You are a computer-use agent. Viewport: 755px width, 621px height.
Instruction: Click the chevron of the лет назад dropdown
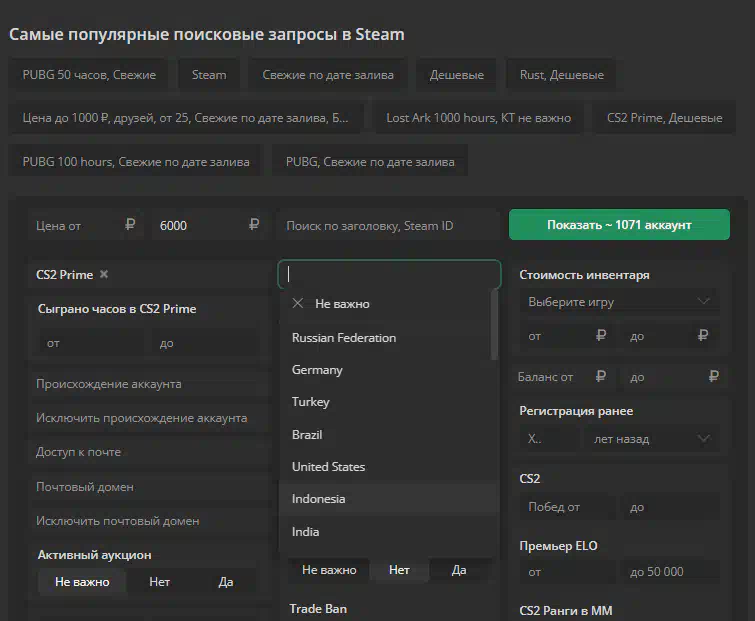pyautogui.click(x=703, y=439)
